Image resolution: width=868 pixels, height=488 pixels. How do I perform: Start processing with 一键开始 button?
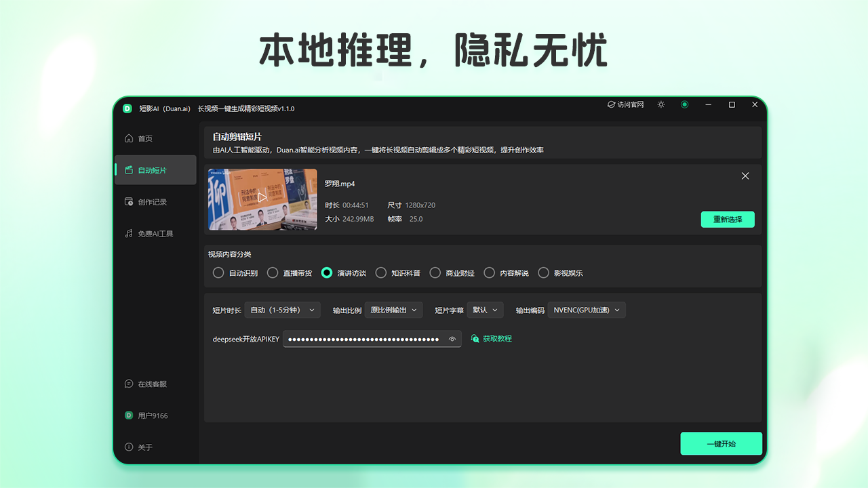721,443
